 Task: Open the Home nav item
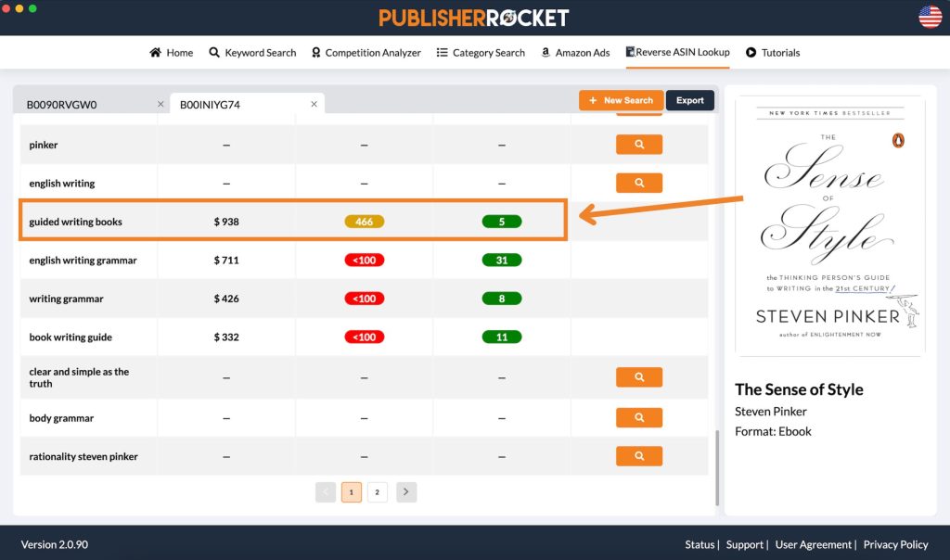[x=171, y=53]
